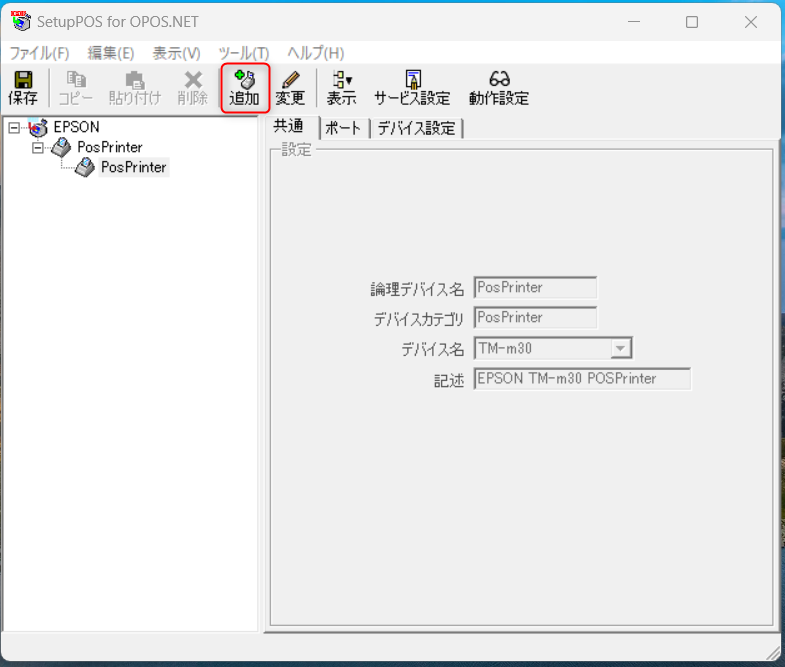Viewport: 785px width, 667px height.
Task: Open サービス設定 from the toolbar
Action: (412, 87)
